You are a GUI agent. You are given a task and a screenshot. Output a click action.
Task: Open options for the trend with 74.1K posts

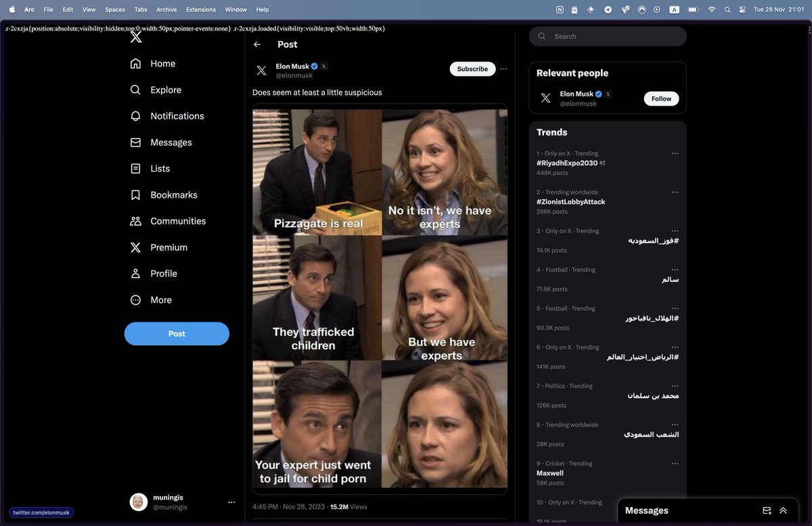click(x=675, y=231)
